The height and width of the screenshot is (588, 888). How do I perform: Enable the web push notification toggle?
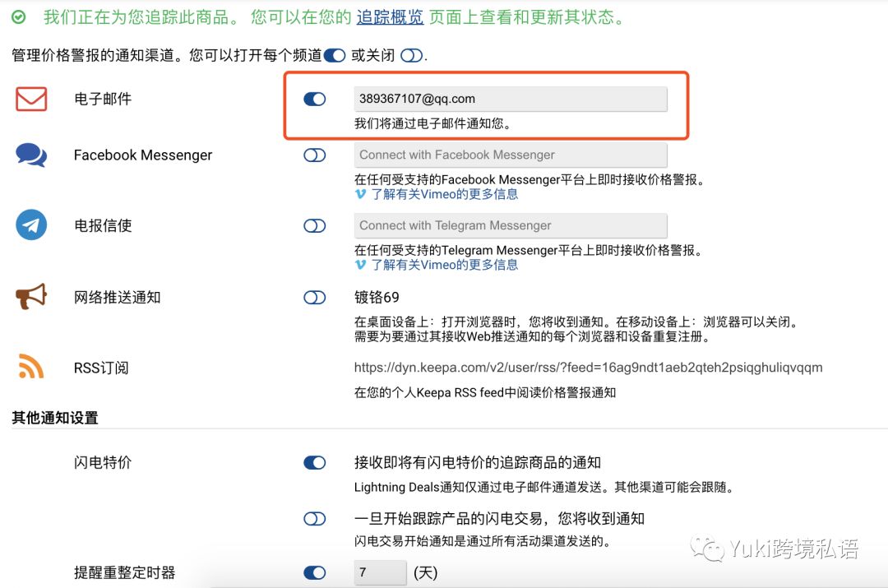pyautogui.click(x=314, y=297)
